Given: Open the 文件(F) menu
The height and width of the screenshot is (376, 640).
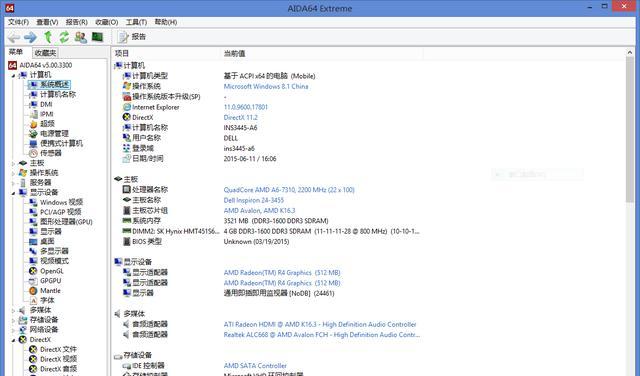Looking at the screenshot, I should (x=18, y=22).
